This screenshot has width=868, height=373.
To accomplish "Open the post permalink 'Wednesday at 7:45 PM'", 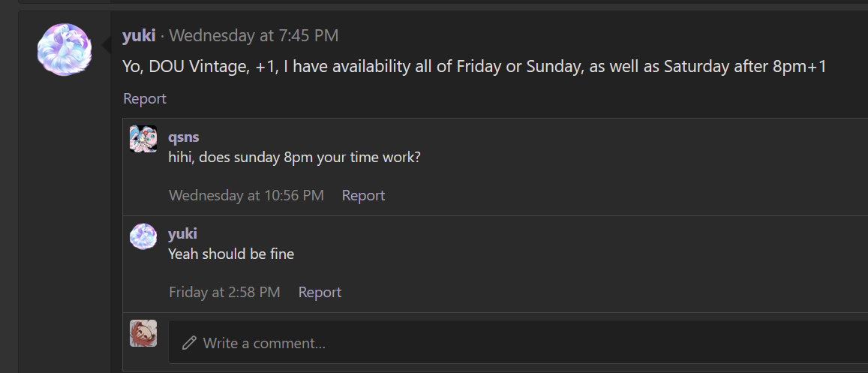I will (x=254, y=36).
